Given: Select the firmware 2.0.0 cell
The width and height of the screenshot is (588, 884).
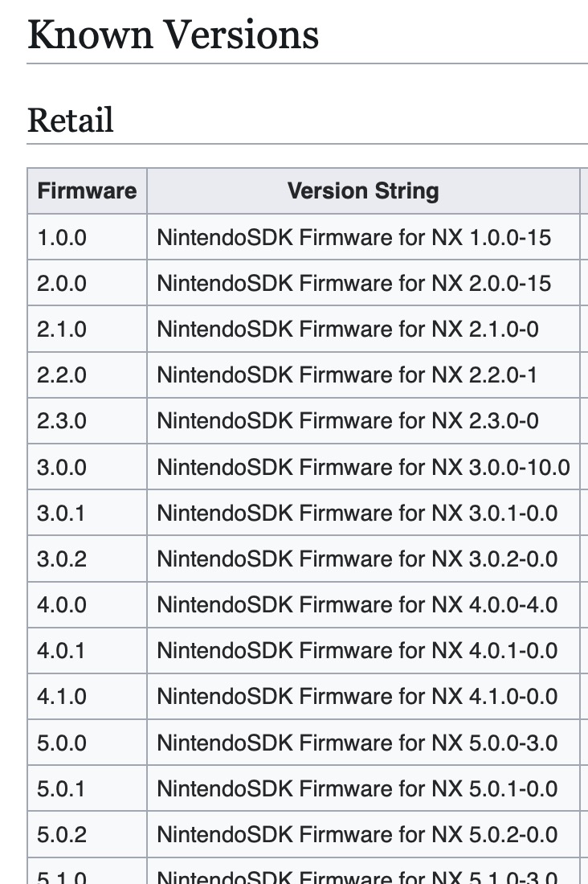Looking at the screenshot, I should 62,283.
